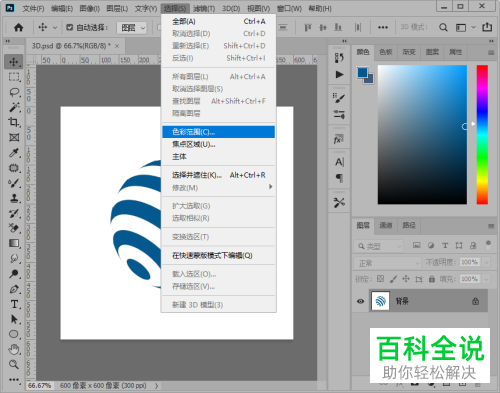This screenshot has height=393, width=500.
Task: Expand the 修改(M) submenu
Action: [x=218, y=188]
